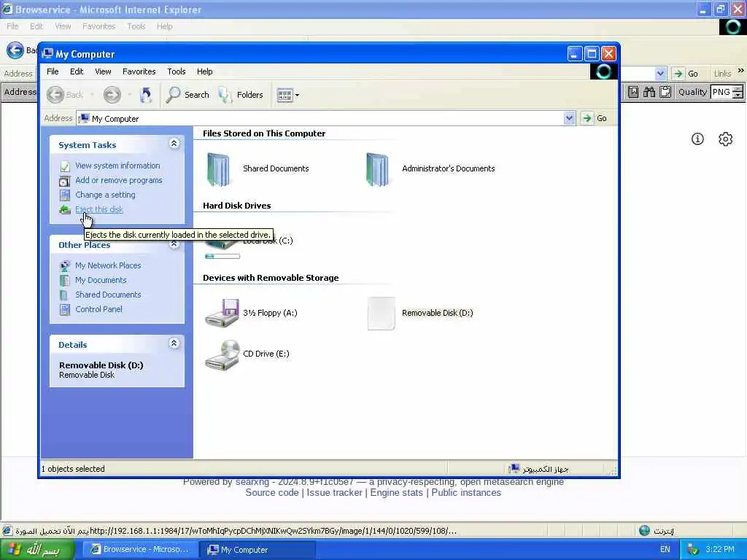The height and width of the screenshot is (560, 747).
Task: Click the info circle icon on the page
Action: (697, 139)
